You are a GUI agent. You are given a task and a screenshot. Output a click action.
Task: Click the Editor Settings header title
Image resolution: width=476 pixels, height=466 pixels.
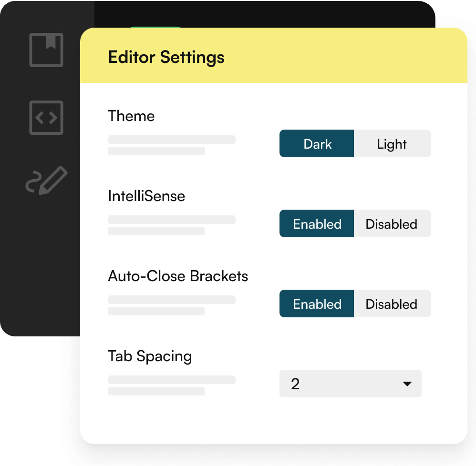[x=166, y=57]
